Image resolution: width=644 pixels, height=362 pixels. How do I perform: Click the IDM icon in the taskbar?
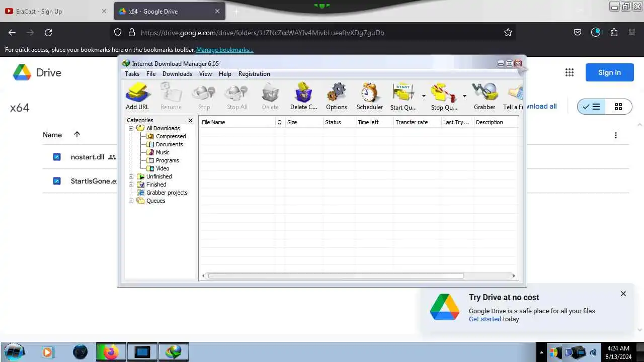[174, 352]
